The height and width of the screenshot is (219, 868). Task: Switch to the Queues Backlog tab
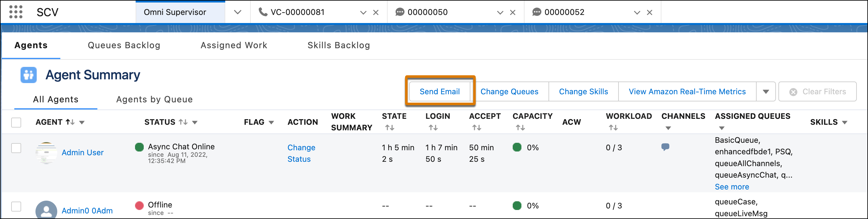(x=124, y=45)
